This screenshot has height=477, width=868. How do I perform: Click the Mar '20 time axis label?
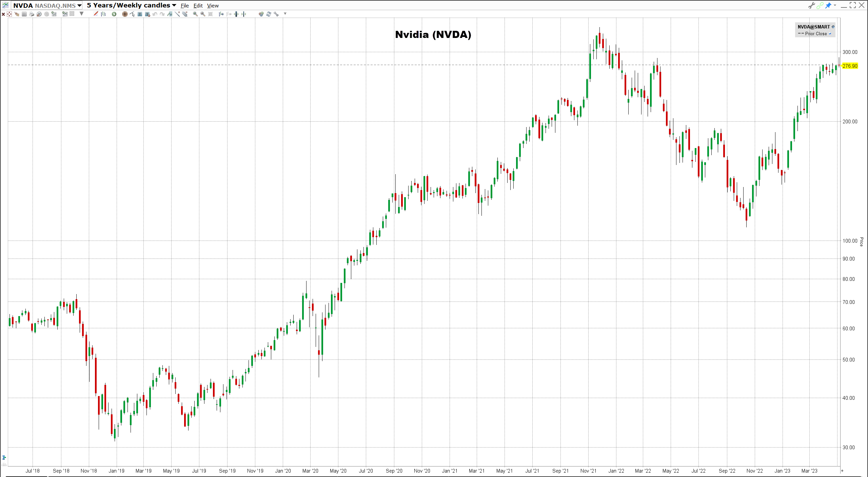tap(310, 471)
